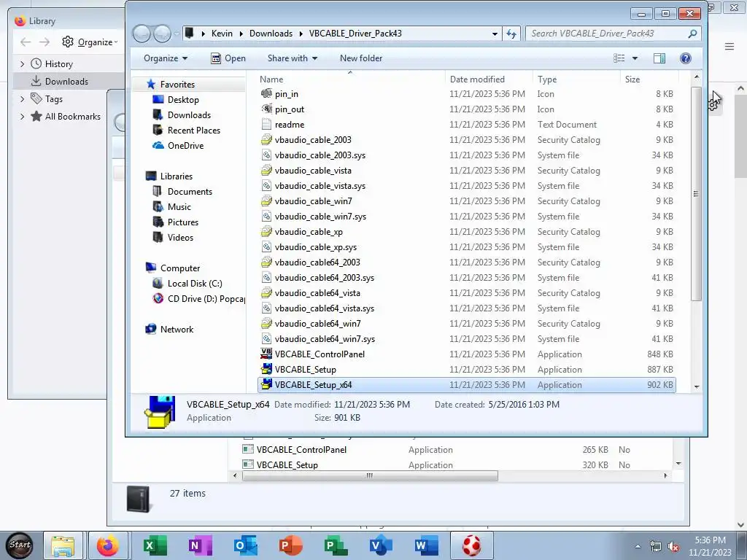Select VBCABLE_ControlPanel application file
Image resolution: width=747 pixels, height=560 pixels.
467,354
